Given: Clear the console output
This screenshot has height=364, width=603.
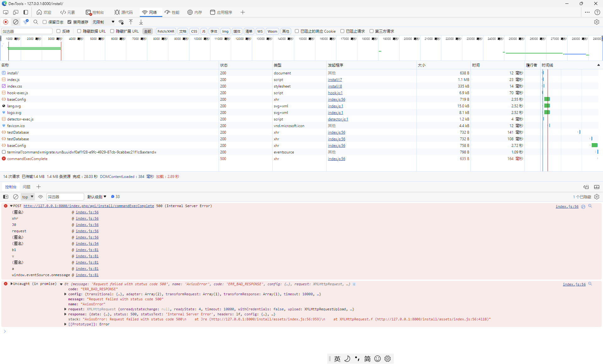Looking at the screenshot, I should pyautogui.click(x=16, y=197).
